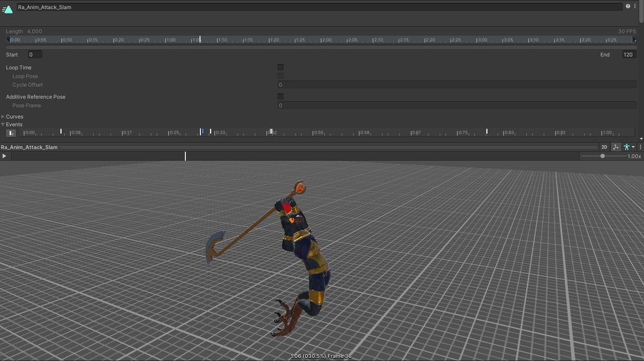Screen dimensions: 644x361
Task: Select the event marker near 0:42
Action: pyautogui.click(x=270, y=131)
